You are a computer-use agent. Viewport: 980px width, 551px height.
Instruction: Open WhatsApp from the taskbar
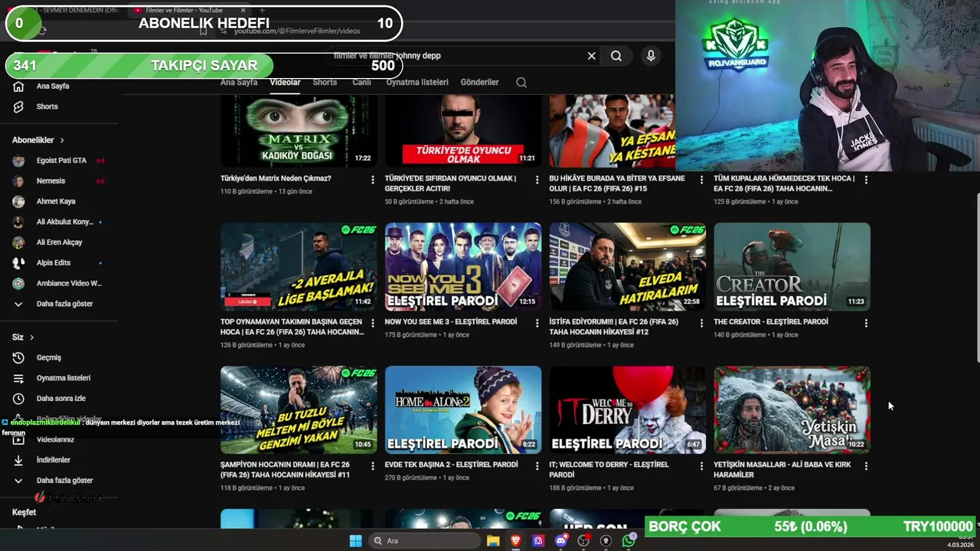coord(629,541)
